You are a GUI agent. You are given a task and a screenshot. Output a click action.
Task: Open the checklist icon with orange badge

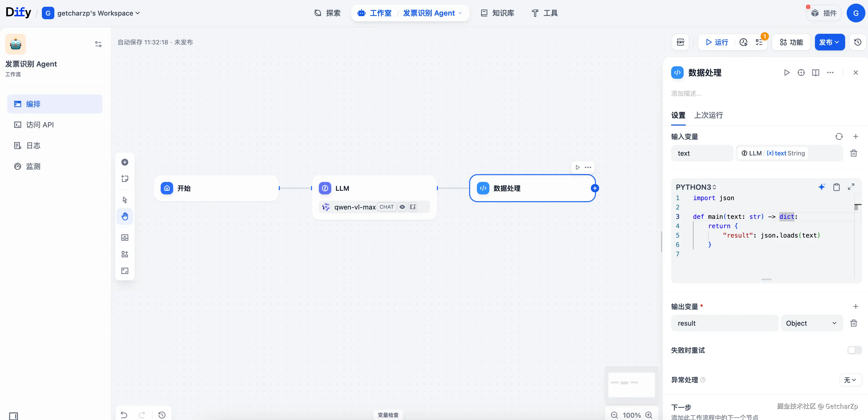coord(759,42)
